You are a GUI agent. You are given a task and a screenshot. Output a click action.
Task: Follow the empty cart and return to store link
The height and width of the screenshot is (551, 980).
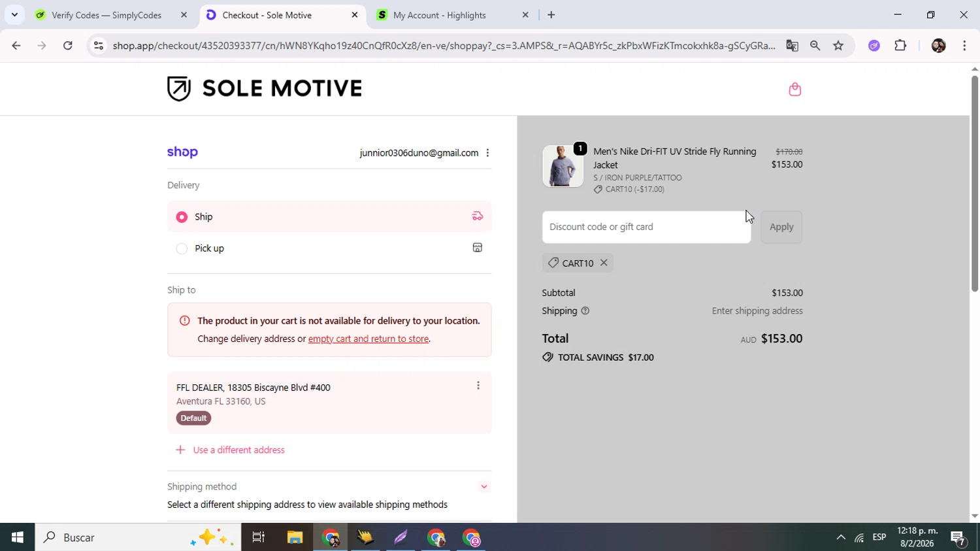(368, 339)
